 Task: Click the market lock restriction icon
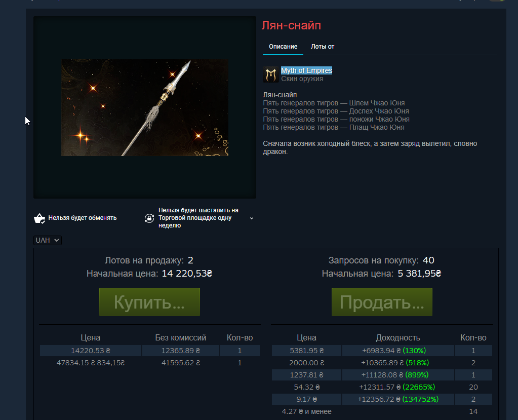[149, 218]
